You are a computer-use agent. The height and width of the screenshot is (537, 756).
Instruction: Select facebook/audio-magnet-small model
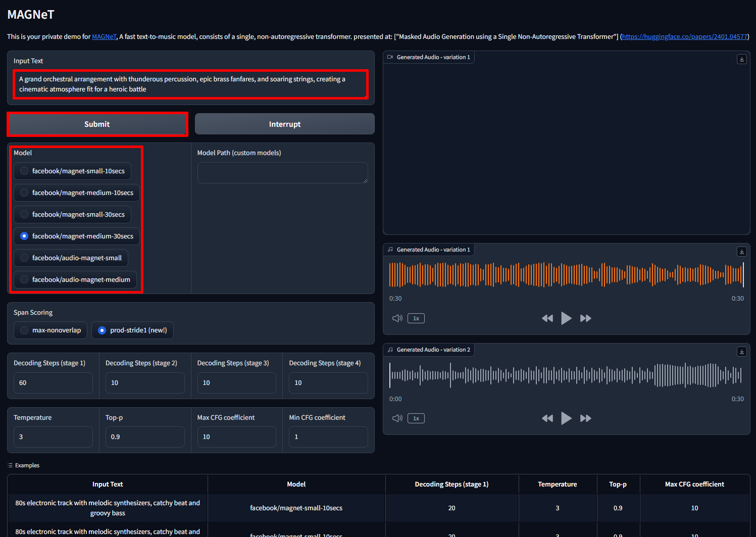point(71,258)
